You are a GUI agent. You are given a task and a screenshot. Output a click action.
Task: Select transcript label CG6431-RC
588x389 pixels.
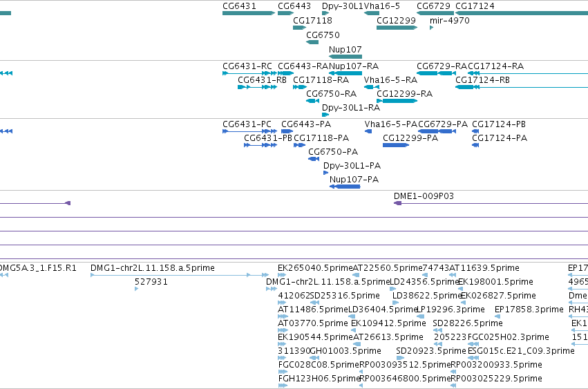(247, 66)
